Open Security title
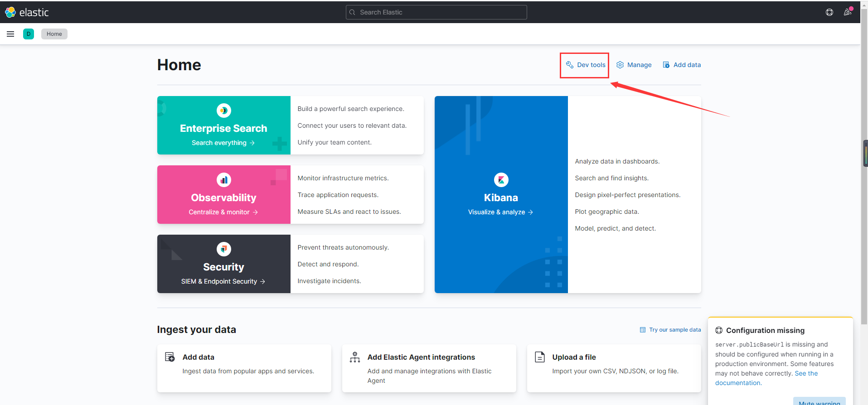Screen dimensions: 868x405 click(223, 267)
